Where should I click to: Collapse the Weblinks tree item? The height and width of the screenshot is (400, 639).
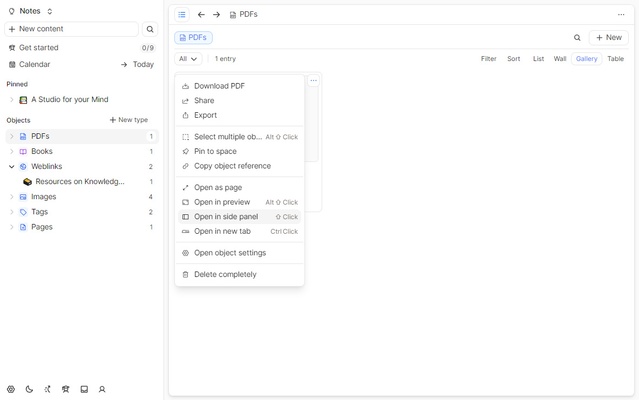click(11, 166)
